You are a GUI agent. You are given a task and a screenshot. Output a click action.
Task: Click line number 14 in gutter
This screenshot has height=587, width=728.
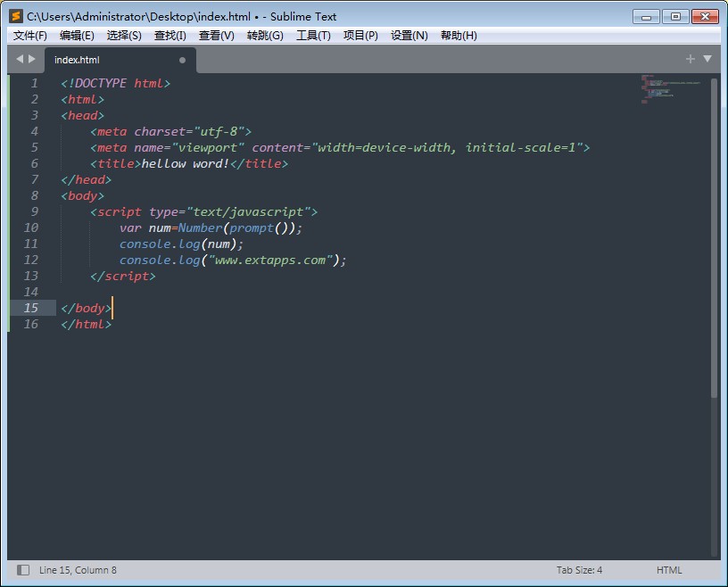tap(31, 292)
